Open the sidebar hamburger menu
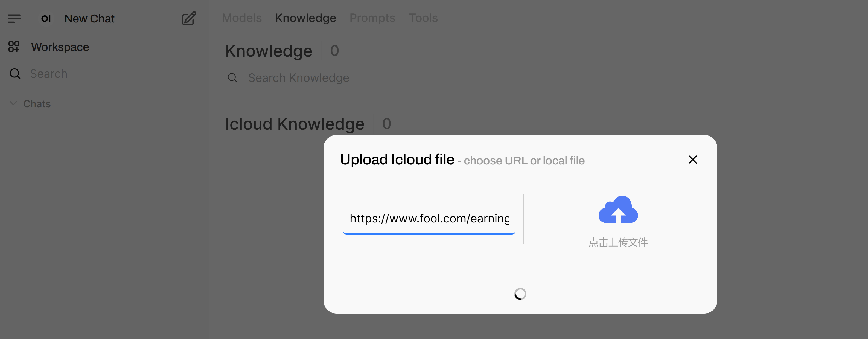This screenshot has width=868, height=339. [x=14, y=19]
